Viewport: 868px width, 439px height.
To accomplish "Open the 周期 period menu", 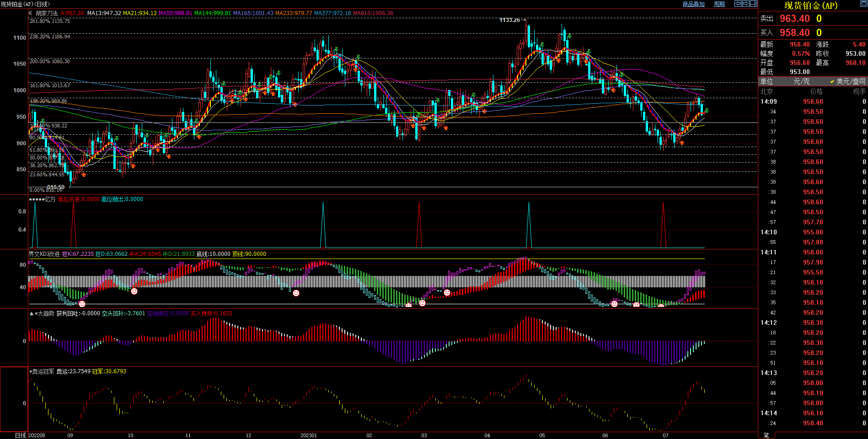I will tap(719, 4).
